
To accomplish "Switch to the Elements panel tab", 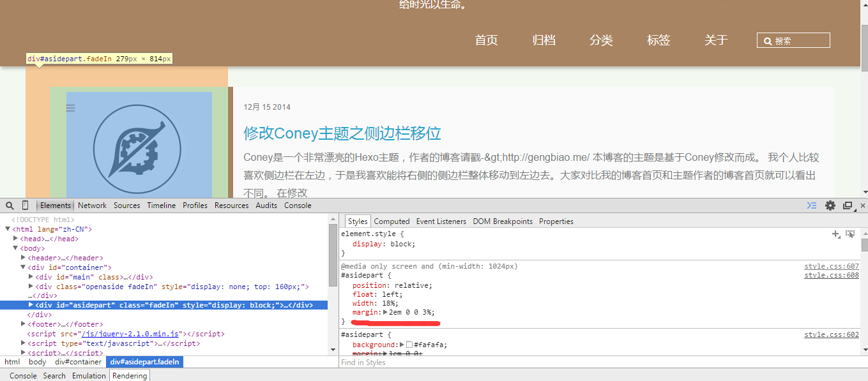I will click(55, 205).
